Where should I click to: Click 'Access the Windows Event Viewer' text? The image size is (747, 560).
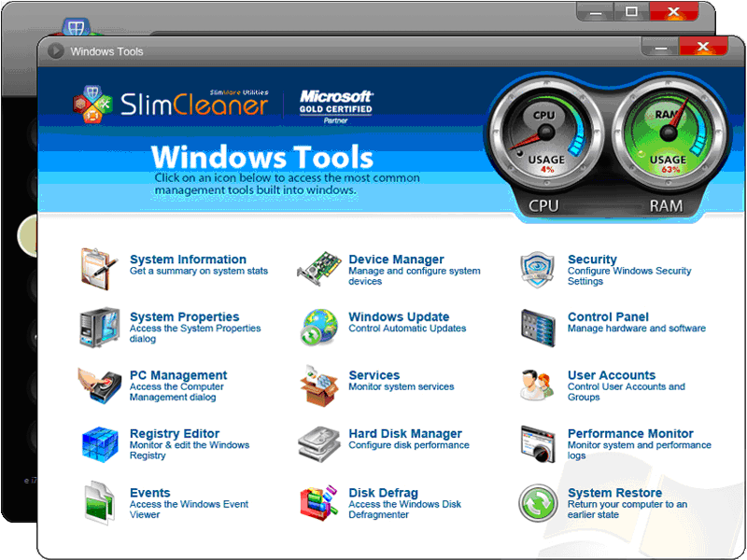point(189,510)
